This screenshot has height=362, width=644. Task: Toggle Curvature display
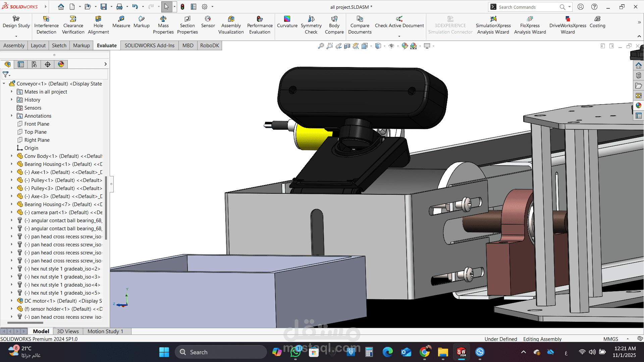tap(287, 22)
